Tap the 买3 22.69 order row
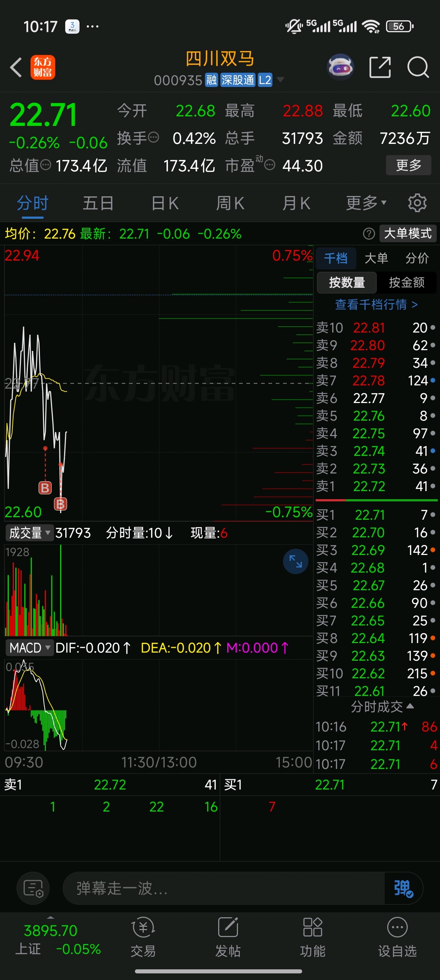The height and width of the screenshot is (980, 440). (376, 550)
